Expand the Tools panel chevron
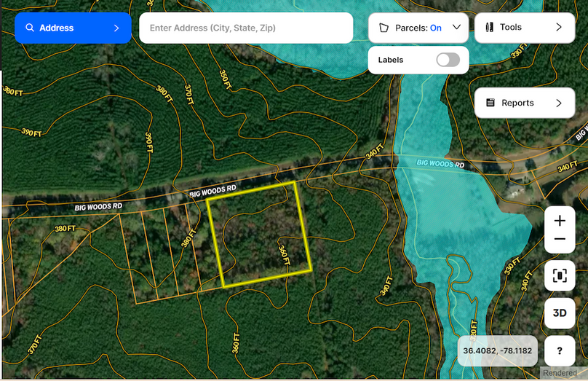 click(x=559, y=27)
